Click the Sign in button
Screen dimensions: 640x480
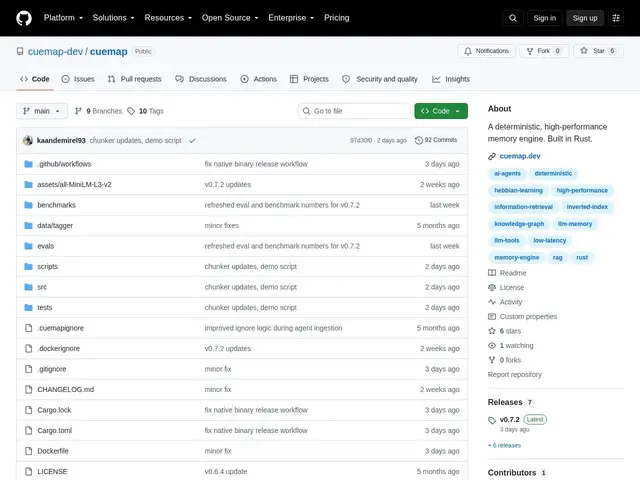click(x=544, y=18)
